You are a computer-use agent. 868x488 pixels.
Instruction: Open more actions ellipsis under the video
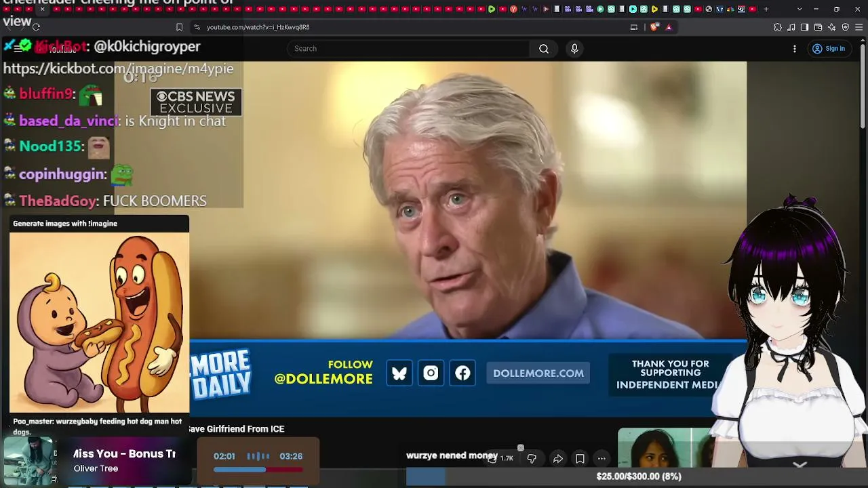tap(601, 459)
